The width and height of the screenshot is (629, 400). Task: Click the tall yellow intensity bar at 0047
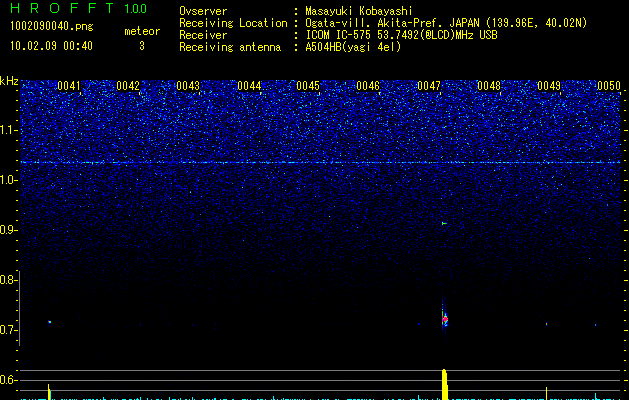pos(444,384)
